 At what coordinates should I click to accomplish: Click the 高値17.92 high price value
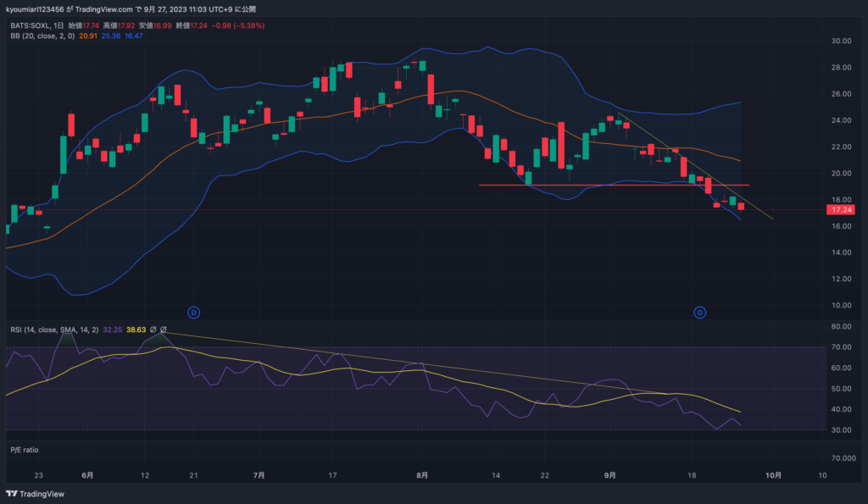coord(119,25)
